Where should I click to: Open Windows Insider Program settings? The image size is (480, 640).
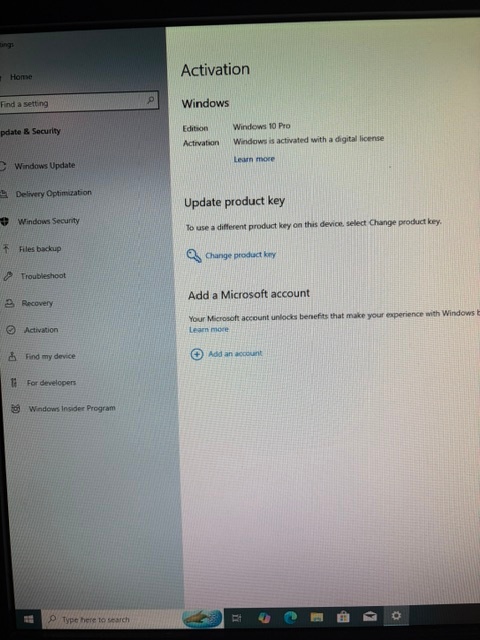click(72, 408)
